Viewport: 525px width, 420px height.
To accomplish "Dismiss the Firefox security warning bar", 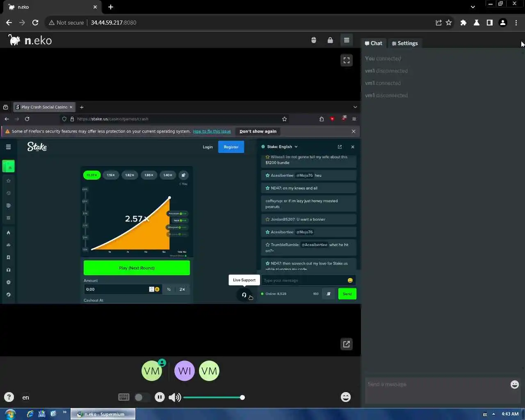I will click(354, 131).
